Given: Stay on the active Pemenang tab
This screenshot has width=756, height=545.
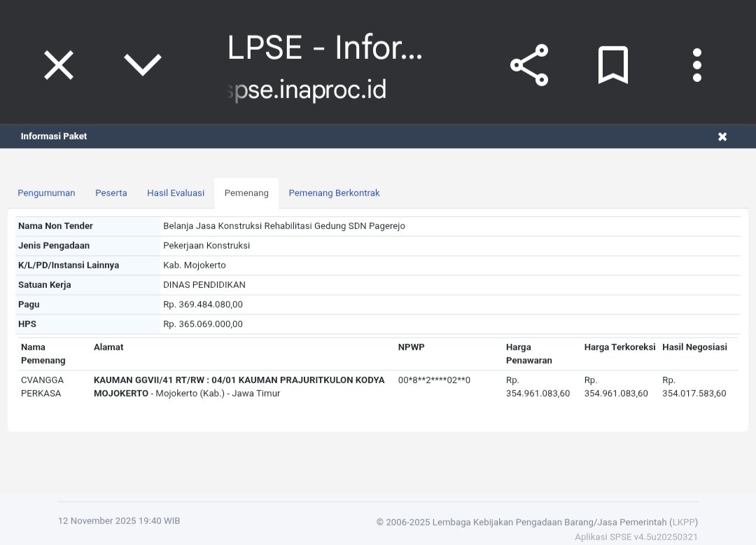Looking at the screenshot, I should [246, 193].
